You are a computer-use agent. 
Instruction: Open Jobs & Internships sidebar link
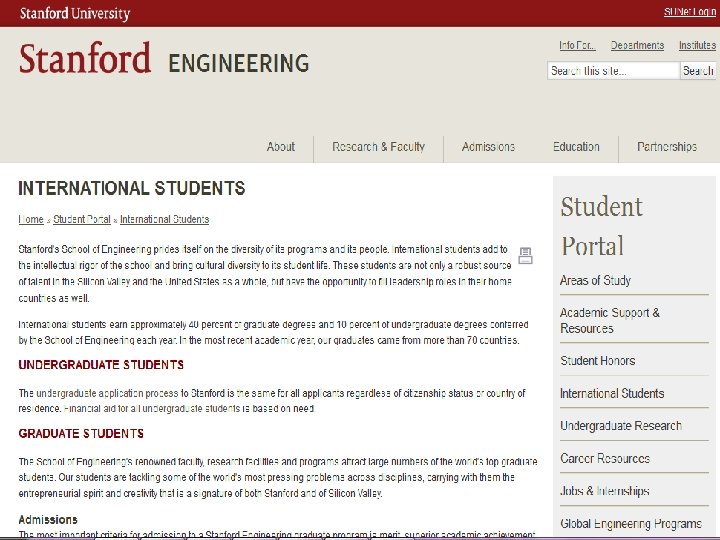pyautogui.click(x=605, y=491)
